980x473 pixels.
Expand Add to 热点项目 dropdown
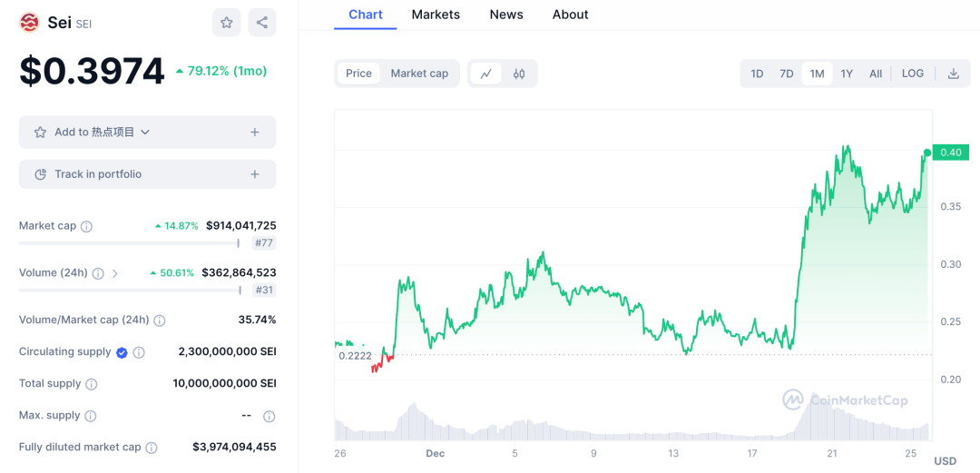pyautogui.click(x=145, y=133)
